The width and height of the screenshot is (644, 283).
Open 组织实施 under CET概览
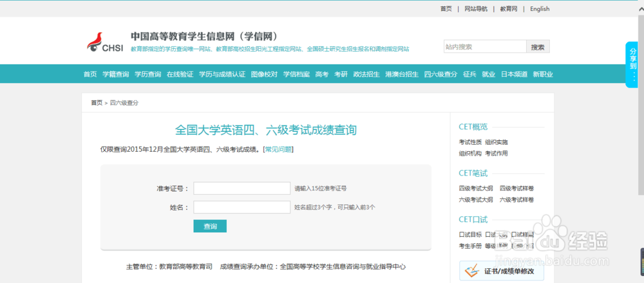[x=496, y=142]
